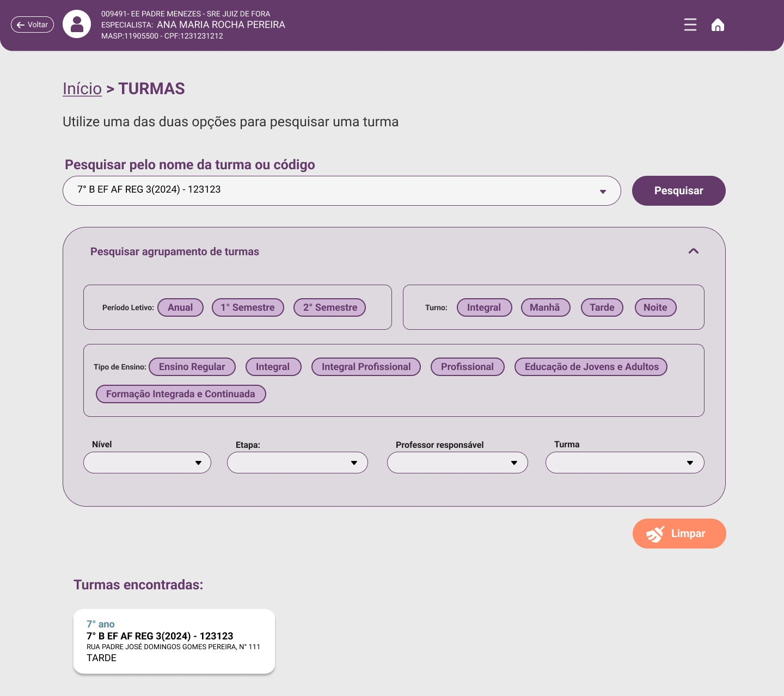This screenshot has height=696, width=784.
Task: Follow the Início breadcrumb link
Action: 82,89
